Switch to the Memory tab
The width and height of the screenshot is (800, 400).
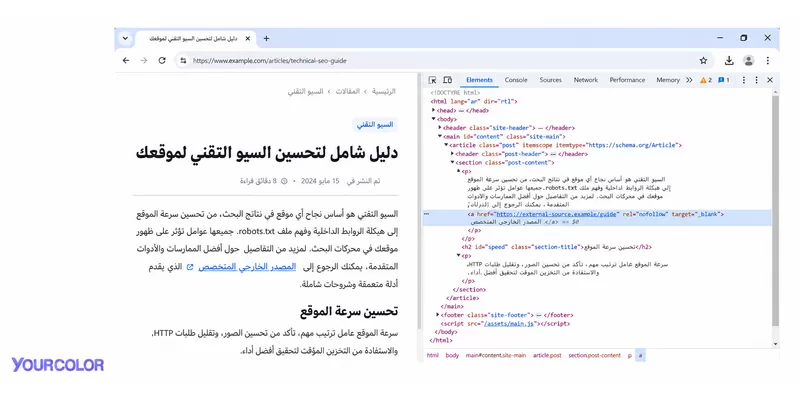click(x=668, y=80)
